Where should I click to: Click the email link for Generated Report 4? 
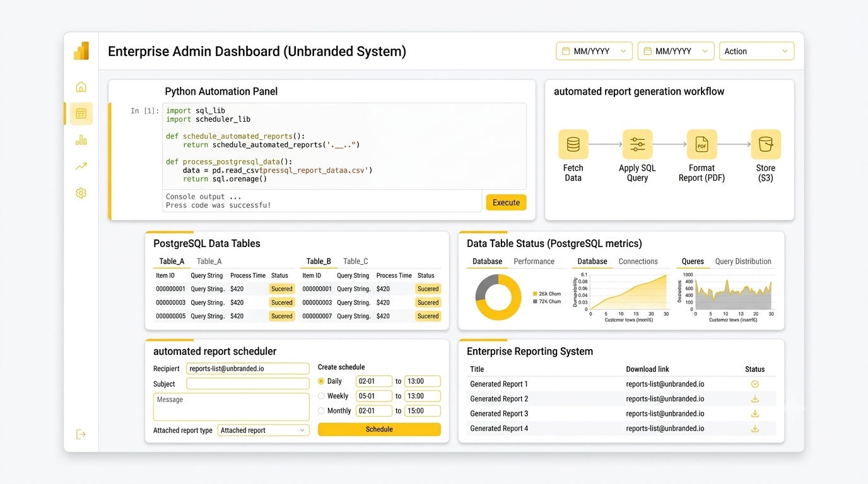665,429
